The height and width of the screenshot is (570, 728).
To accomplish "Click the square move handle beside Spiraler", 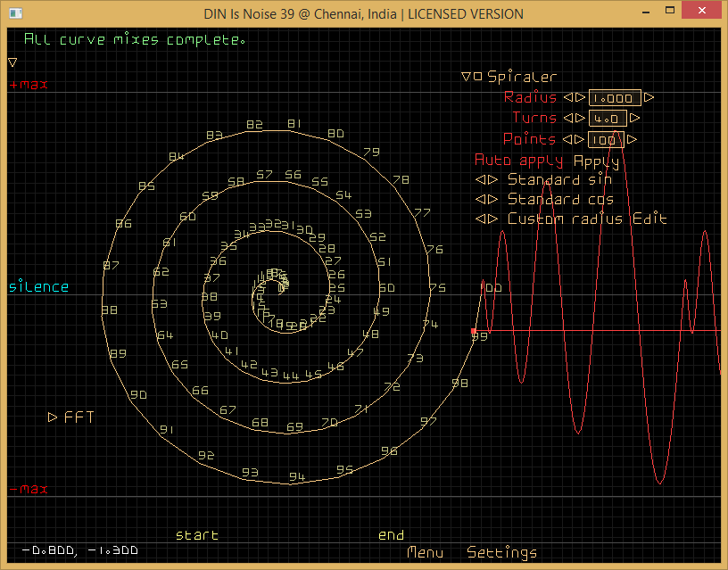I will click(477, 77).
